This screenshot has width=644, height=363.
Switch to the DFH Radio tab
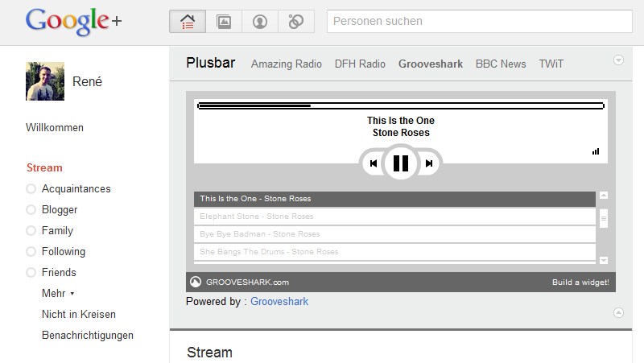pos(360,64)
